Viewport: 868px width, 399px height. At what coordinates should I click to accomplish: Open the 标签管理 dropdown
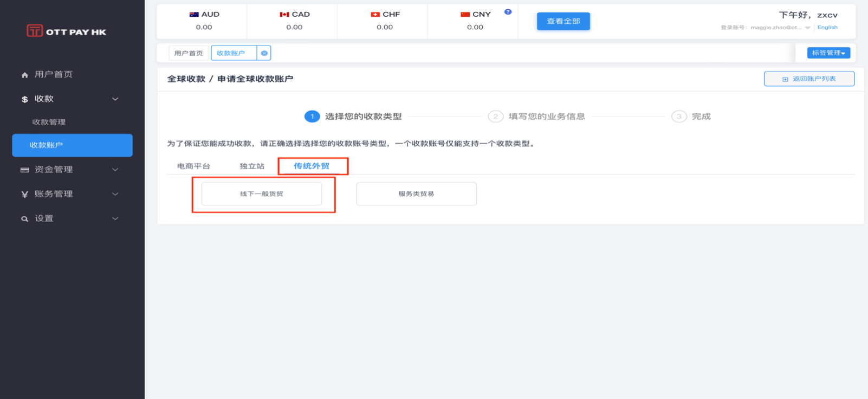(828, 53)
